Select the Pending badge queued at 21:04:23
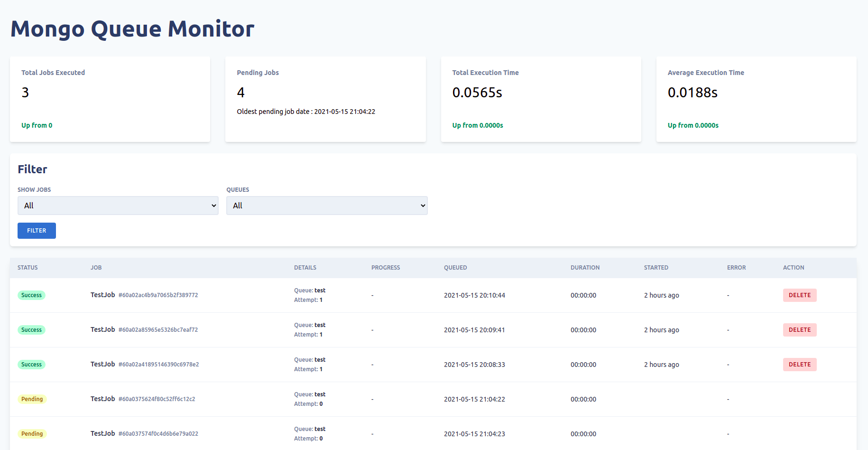868x450 pixels. 32,434
